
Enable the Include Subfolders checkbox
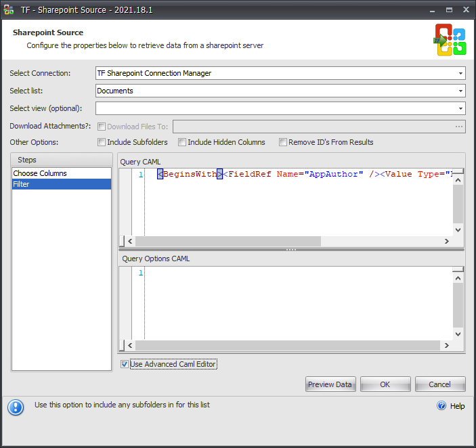[102, 142]
